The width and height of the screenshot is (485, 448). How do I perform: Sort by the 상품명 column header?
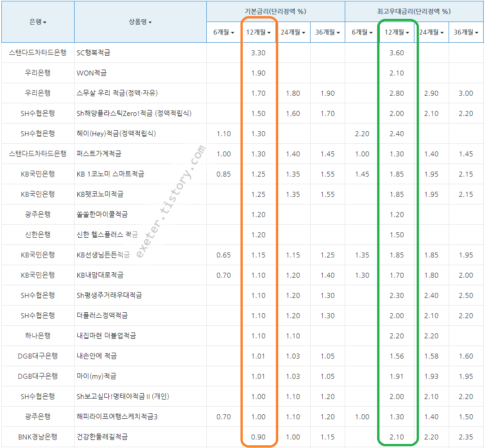pyautogui.click(x=140, y=22)
